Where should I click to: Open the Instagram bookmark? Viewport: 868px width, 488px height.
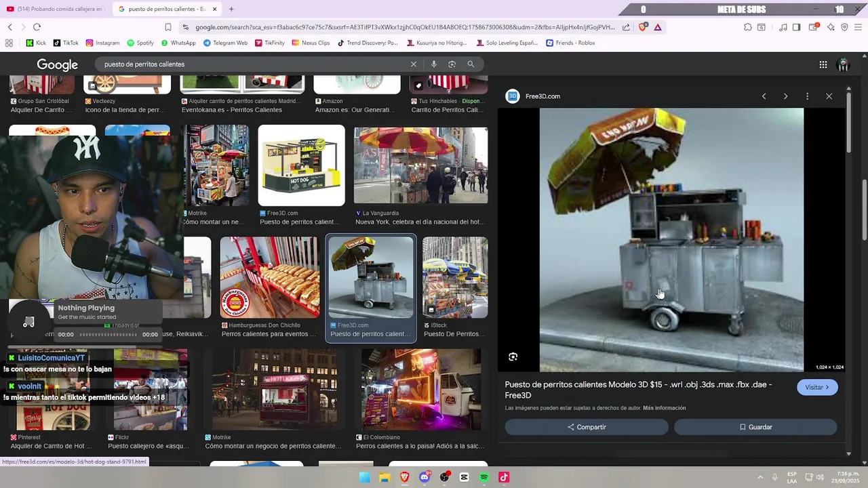click(102, 43)
